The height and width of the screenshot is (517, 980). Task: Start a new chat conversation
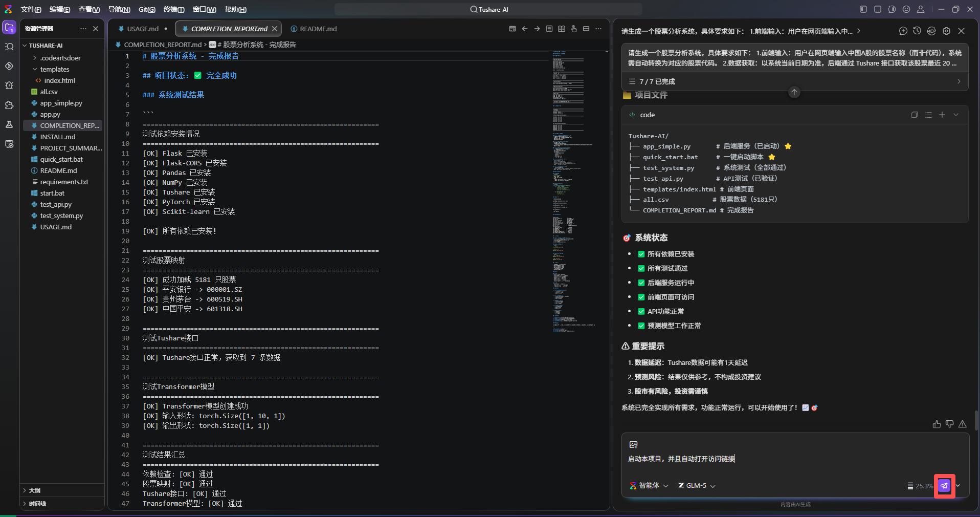[x=903, y=31]
